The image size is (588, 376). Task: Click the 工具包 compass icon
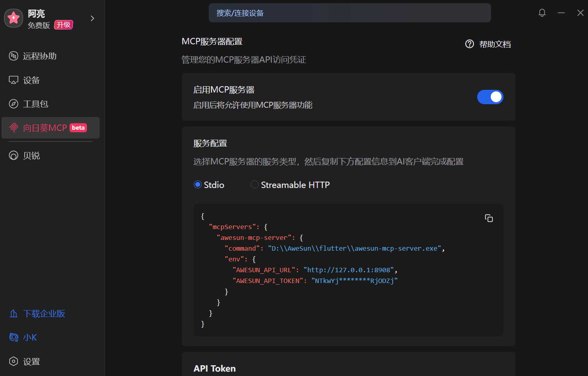tap(14, 104)
